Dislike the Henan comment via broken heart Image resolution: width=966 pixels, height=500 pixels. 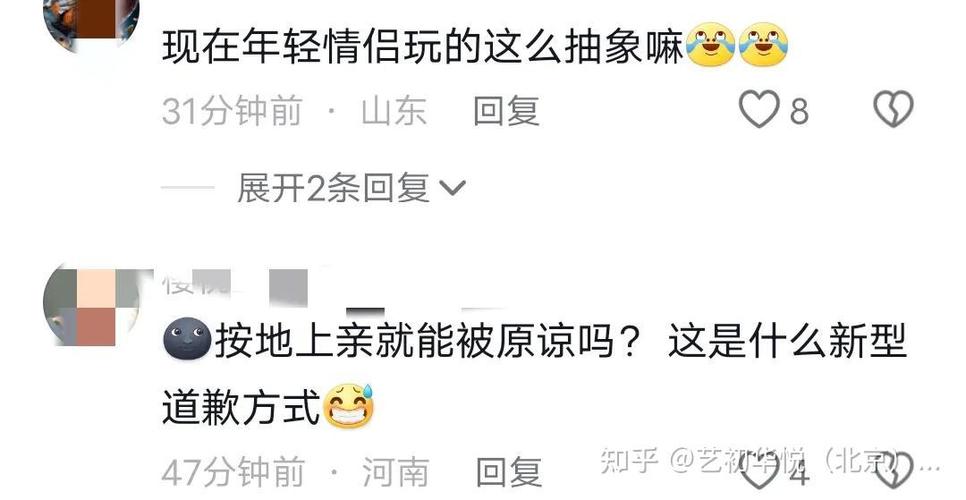point(895,472)
